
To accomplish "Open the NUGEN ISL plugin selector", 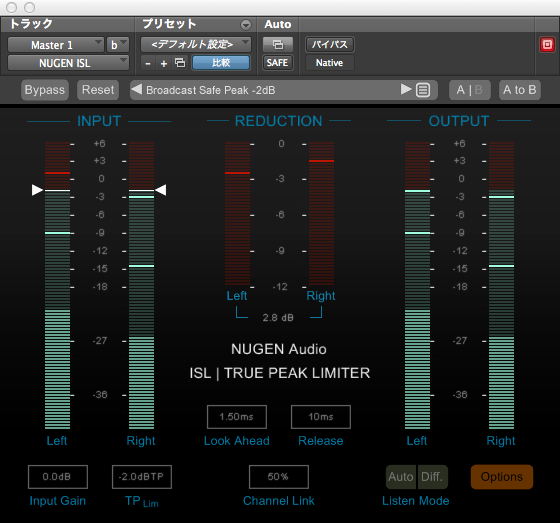I will pyautogui.click(x=68, y=63).
